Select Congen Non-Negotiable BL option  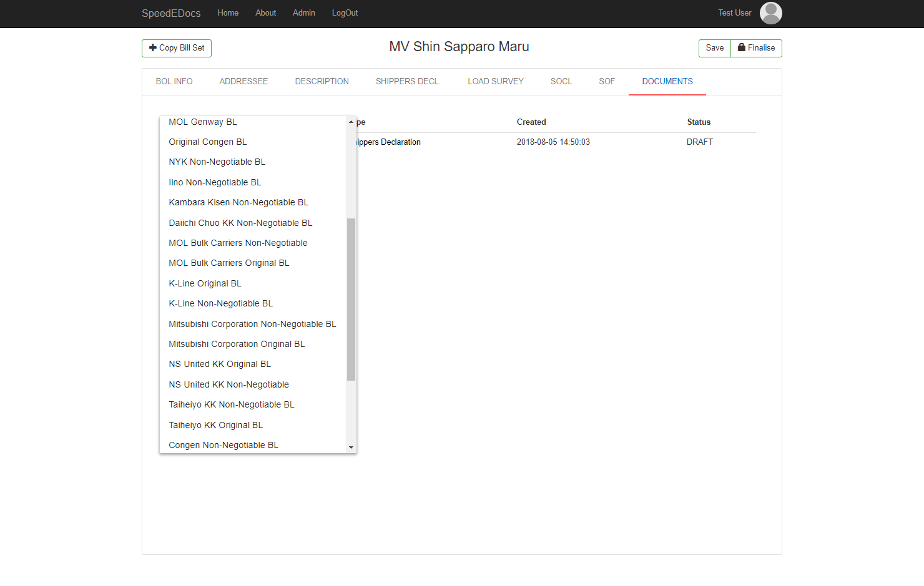coord(253,445)
